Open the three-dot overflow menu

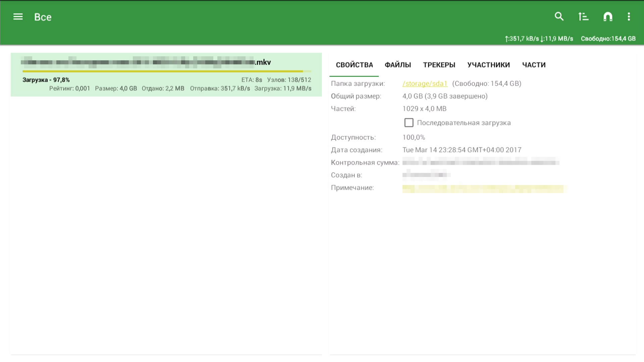[629, 16]
